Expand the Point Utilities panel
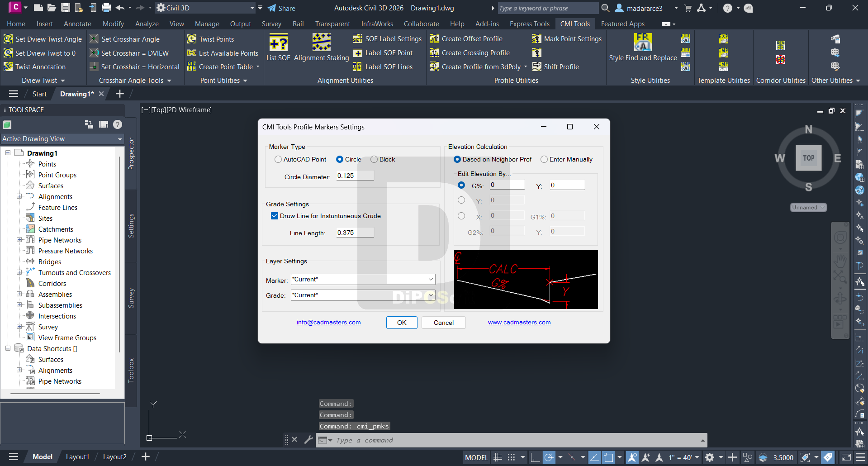 point(224,81)
